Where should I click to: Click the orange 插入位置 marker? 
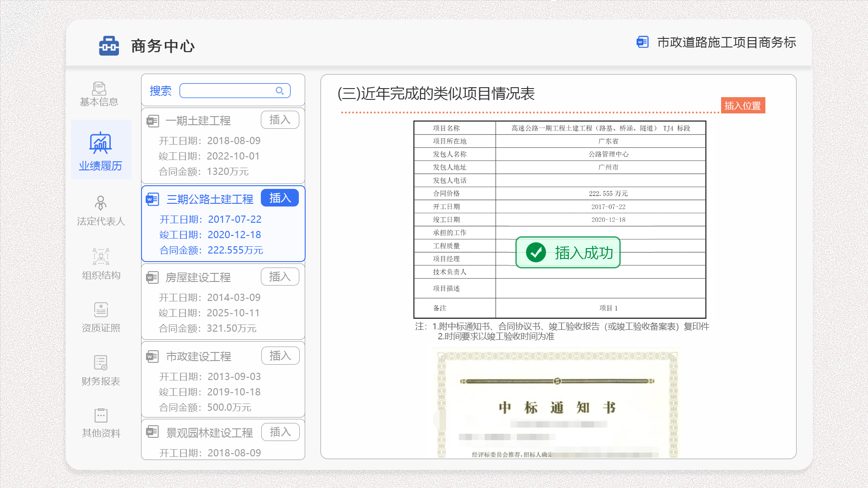(742, 106)
